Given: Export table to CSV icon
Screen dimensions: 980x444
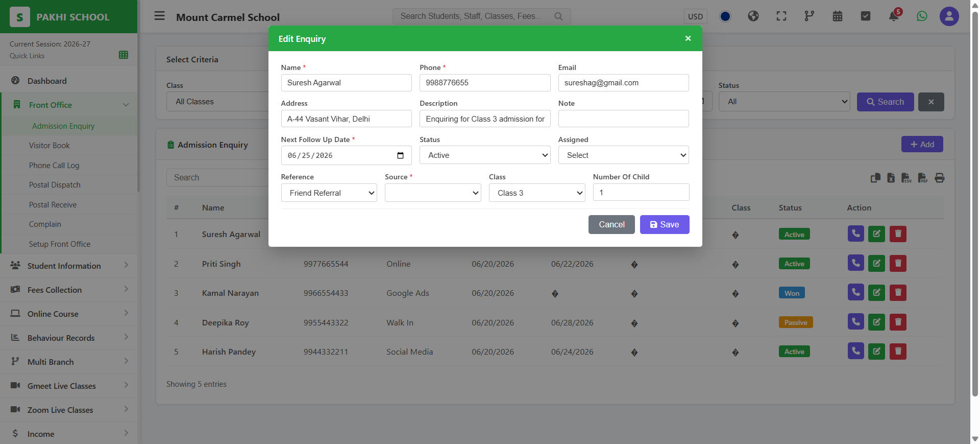Looking at the screenshot, I should click(x=906, y=178).
